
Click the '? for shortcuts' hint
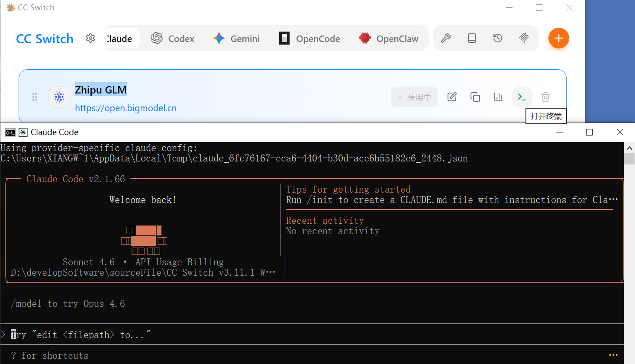point(50,356)
